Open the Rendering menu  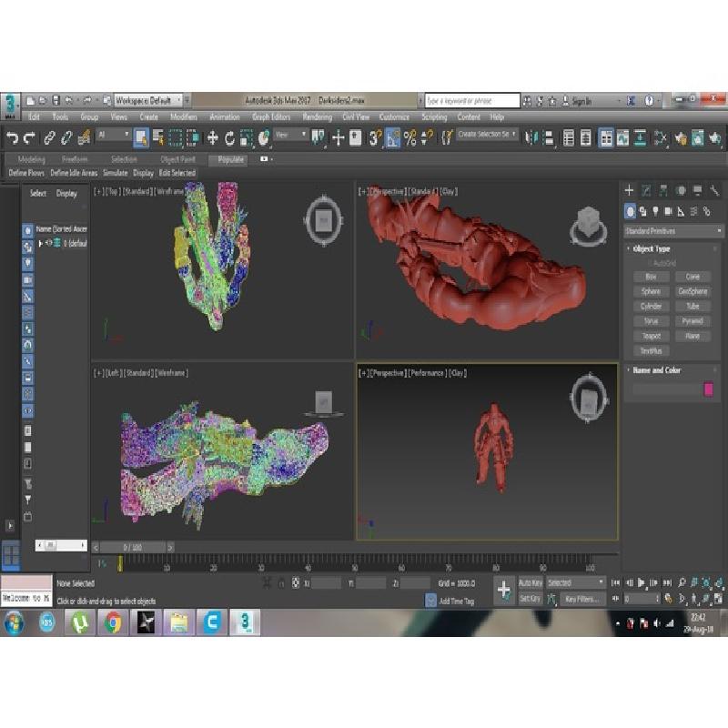317,117
